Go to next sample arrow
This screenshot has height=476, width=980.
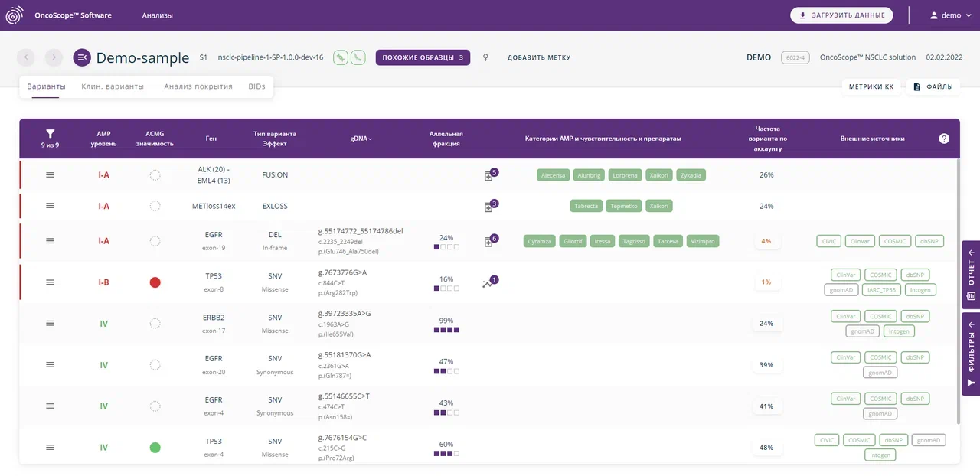(x=54, y=57)
